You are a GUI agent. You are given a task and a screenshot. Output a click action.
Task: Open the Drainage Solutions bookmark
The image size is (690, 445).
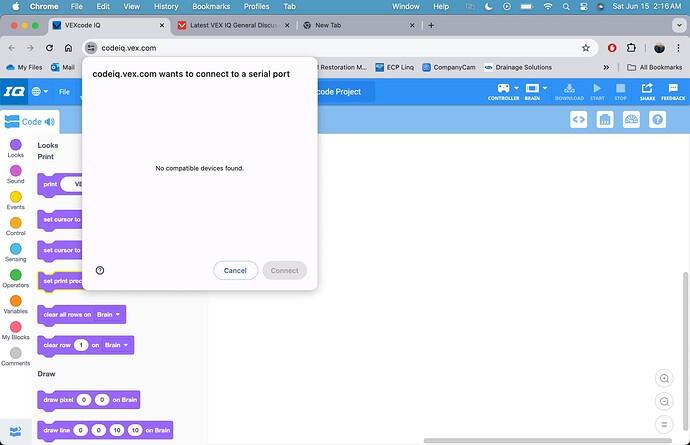519,67
